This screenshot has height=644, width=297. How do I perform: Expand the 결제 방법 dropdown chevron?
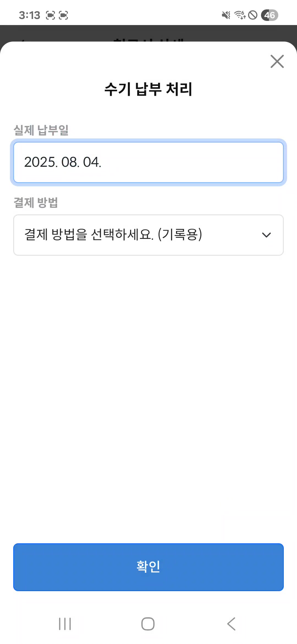(x=266, y=235)
